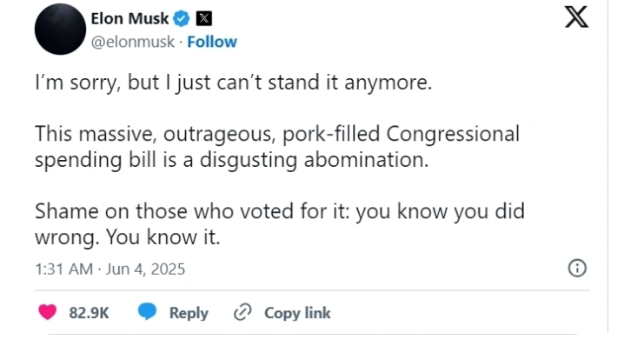This screenshot has height=339, width=644.
Task: Click the chain link icon
Action: [x=242, y=312]
